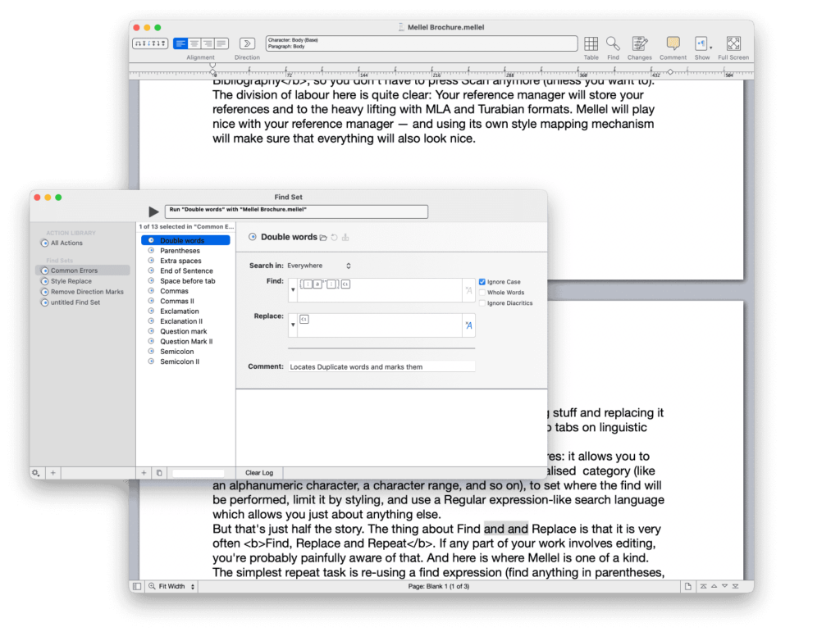
Task: Add a Comment using the toolbar icon
Action: pos(673,42)
